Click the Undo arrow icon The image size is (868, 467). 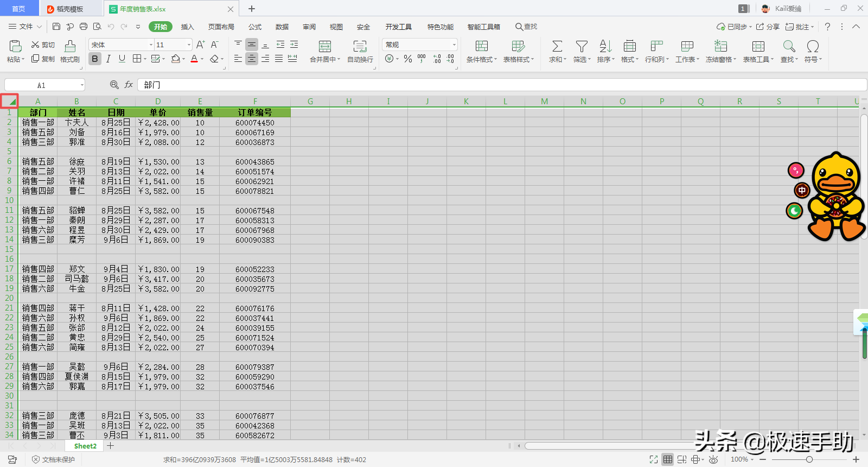click(111, 27)
